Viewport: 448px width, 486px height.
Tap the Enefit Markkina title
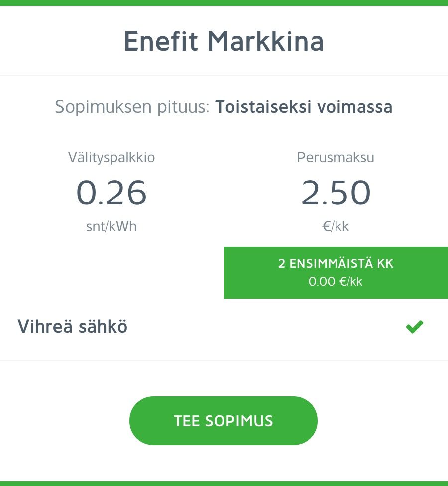pyautogui.click(x=224, y=42)
